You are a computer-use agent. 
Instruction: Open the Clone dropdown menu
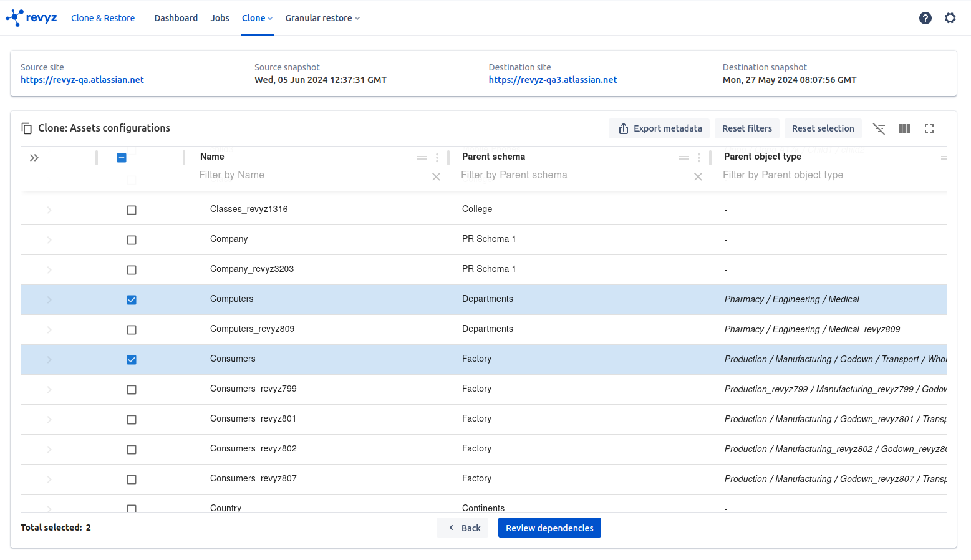tap(257, 18)
